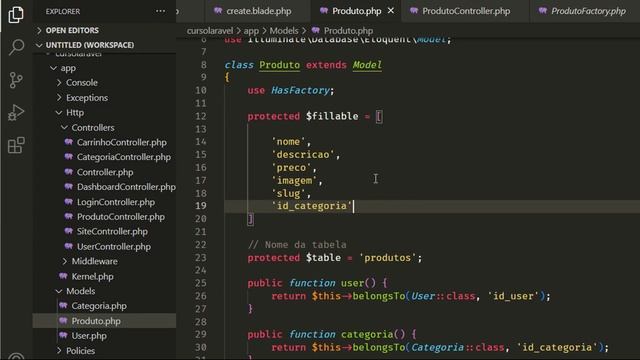Open the Extensions view
This screenshot has height=360, width=640.
click(x=16, y=145)
